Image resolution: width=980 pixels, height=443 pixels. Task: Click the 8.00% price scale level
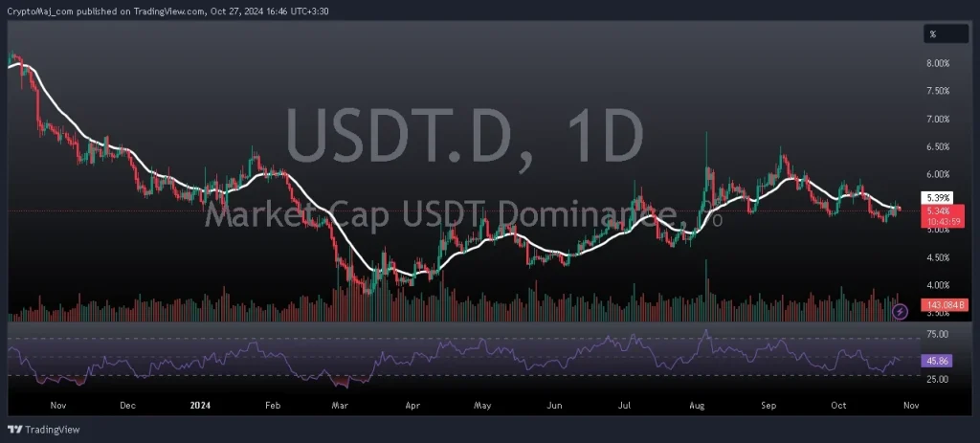click(937, 63)
